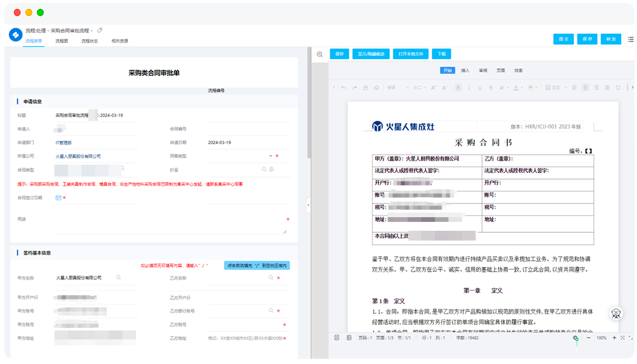Open the 插入 ribbon tab

pyautogui.click(x=465, y=70)
